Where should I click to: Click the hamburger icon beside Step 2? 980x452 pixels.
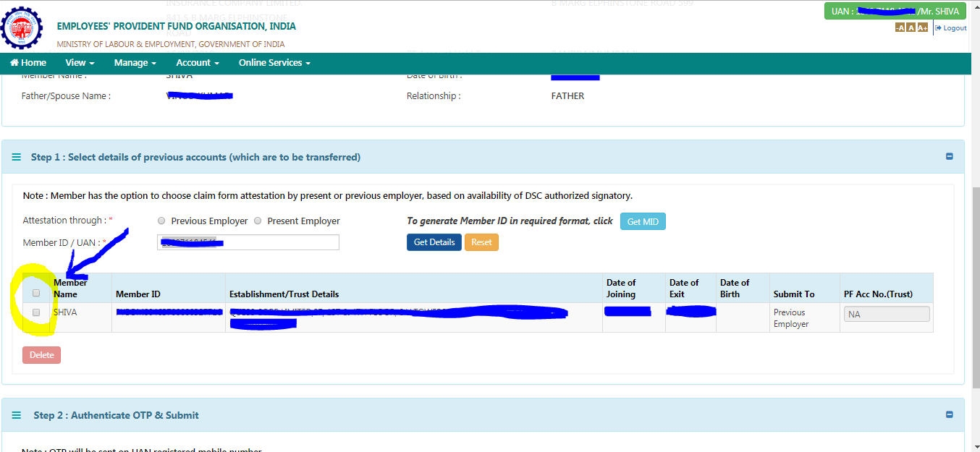point(16,414)
